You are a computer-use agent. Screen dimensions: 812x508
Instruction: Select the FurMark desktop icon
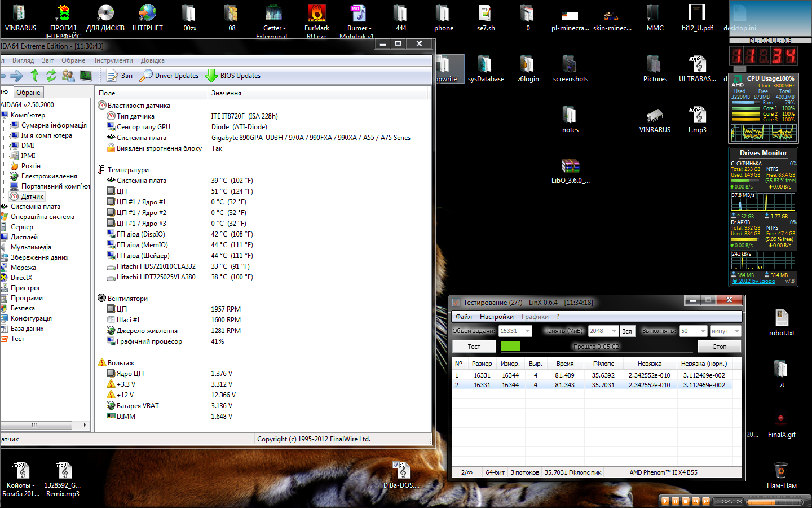coord(317,20)
